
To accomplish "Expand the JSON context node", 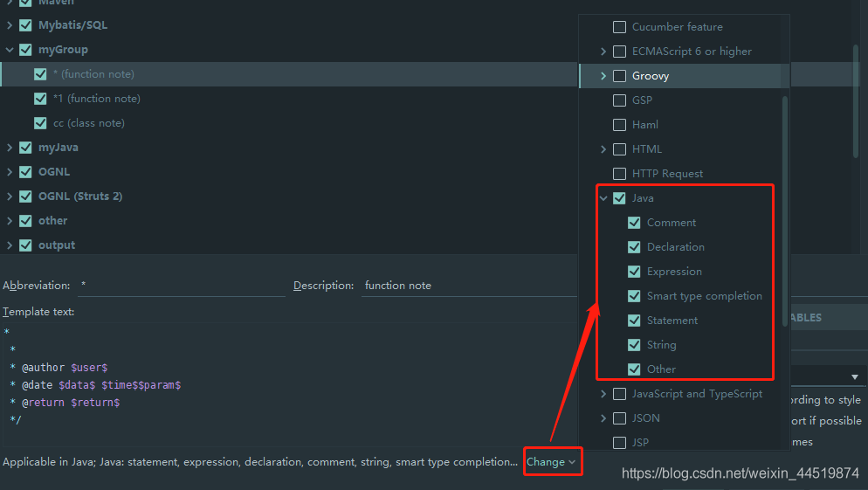I will click(x=603, y=418).
